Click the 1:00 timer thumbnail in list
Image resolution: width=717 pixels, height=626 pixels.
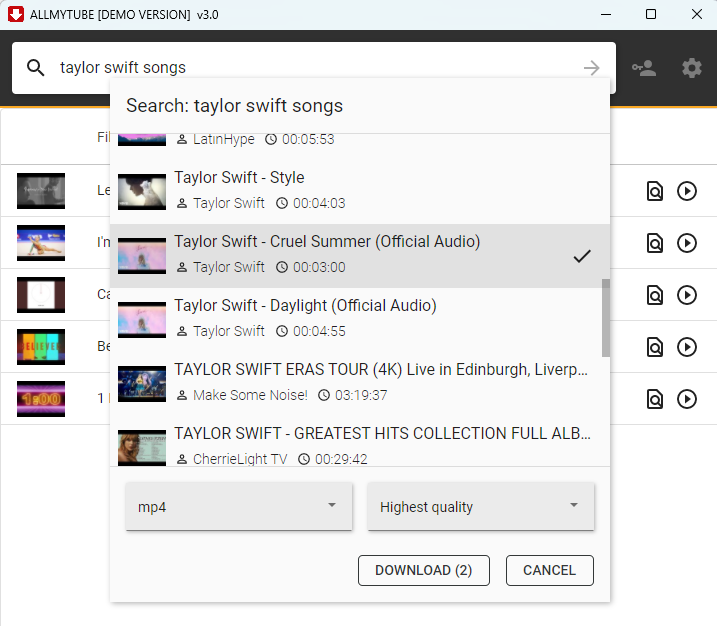click(41, 399)
